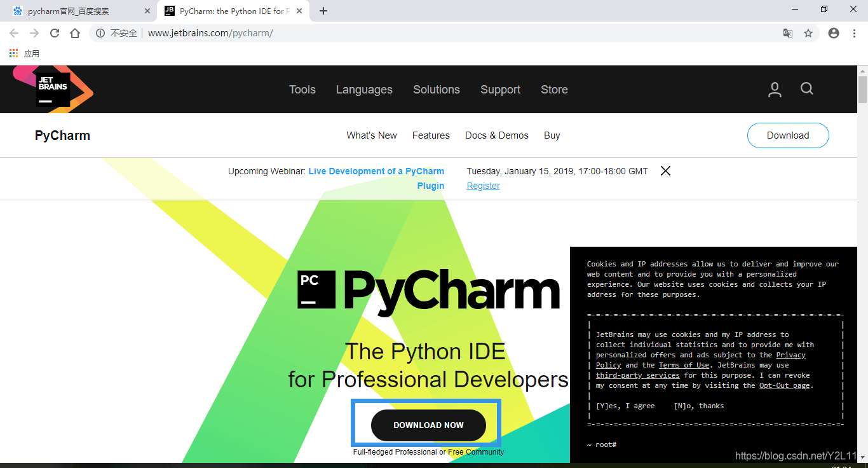Image resolution: width=868 pixels, height=468 pixels.
Task: Open the translate page icon
Action: (x=788, y=33)
